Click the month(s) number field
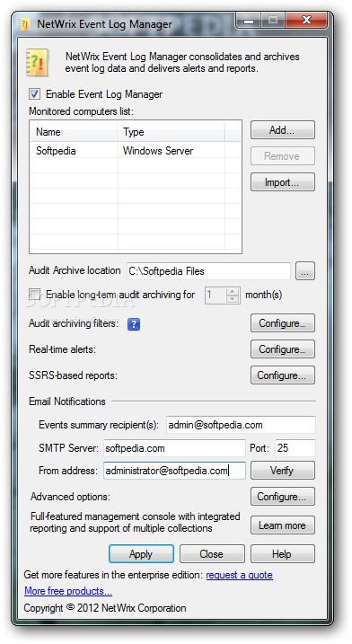This screenshot has height=644, width=352. point(216,295)
